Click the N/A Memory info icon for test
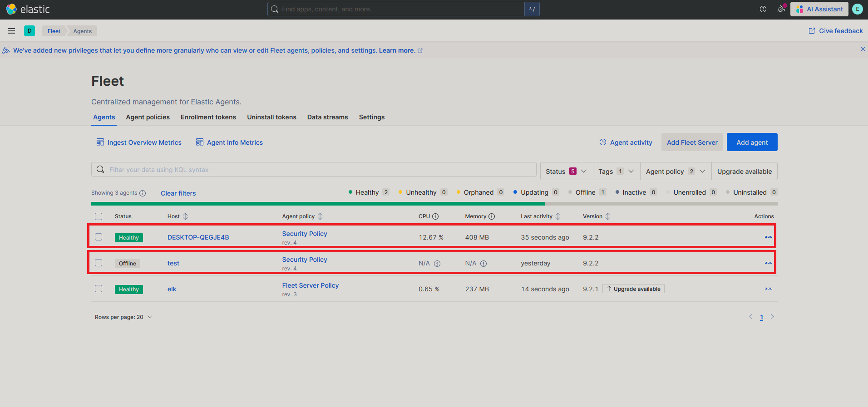Screen dimensions: 868x407 [483, 264]
